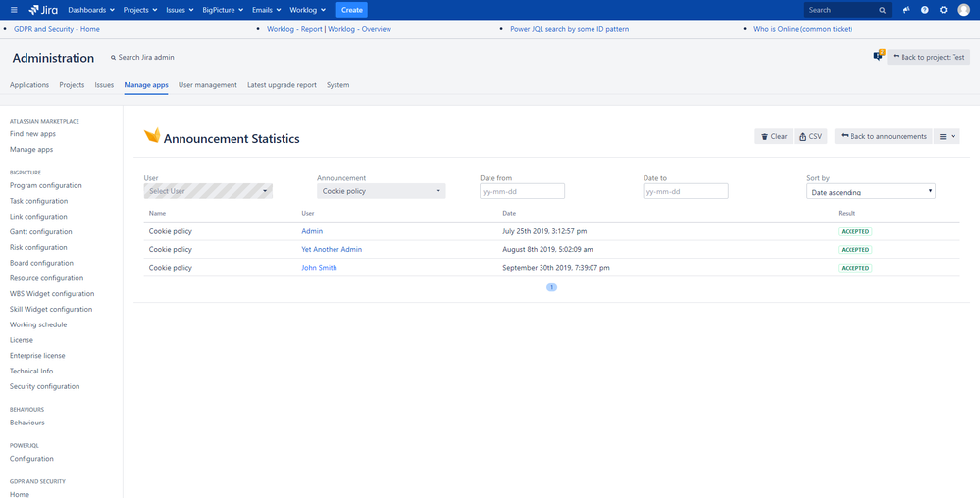Open Gantt configuration in sidebar
Viewport: 980px width, 498px height.
pyautogui.click(x=40, y=231)
